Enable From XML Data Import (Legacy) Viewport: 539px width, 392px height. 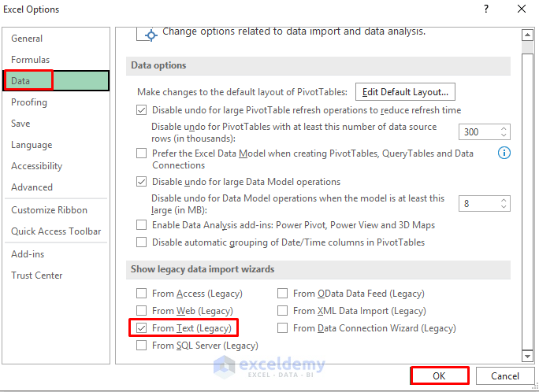283,311
